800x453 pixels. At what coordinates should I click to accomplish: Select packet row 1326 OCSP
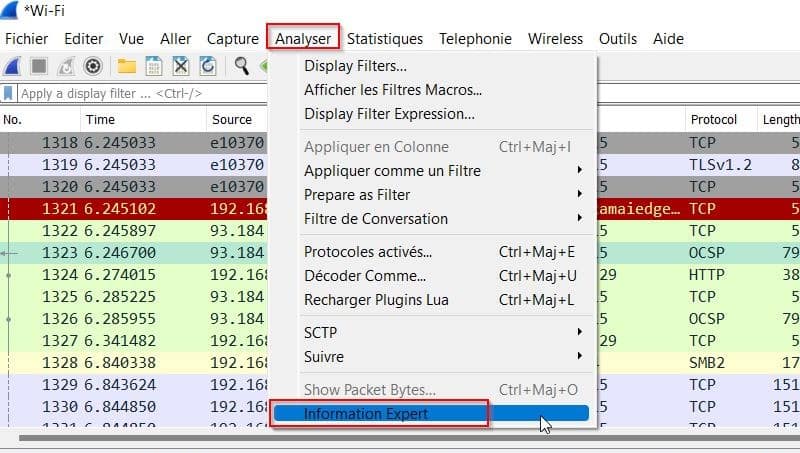[134, 318]
